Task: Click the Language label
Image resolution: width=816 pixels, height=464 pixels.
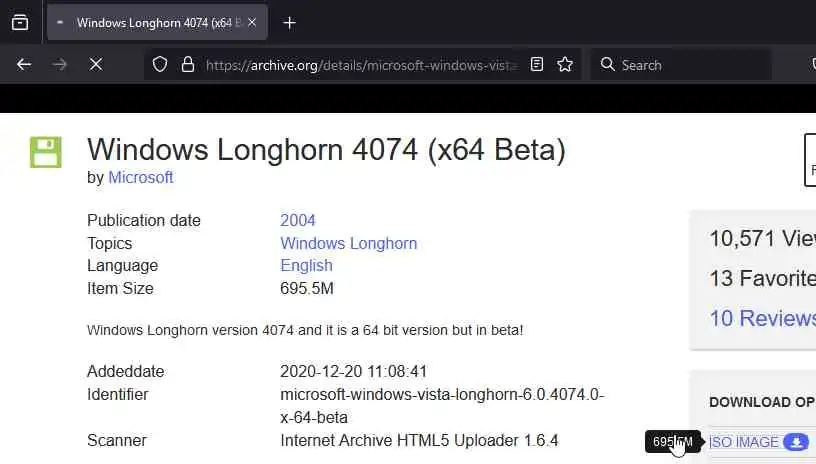Action: (122, 266)
